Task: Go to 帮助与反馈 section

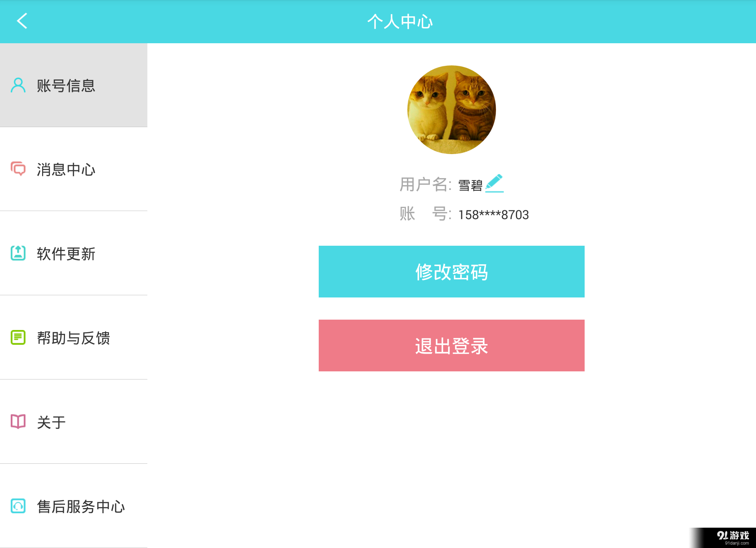Action: click(73, 338)
